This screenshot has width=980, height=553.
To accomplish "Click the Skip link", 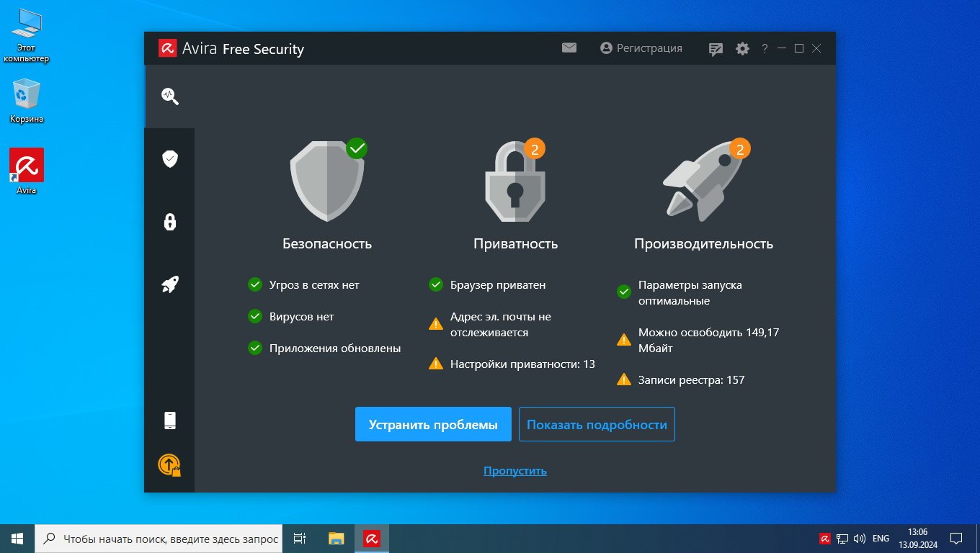I will [515, 471].
